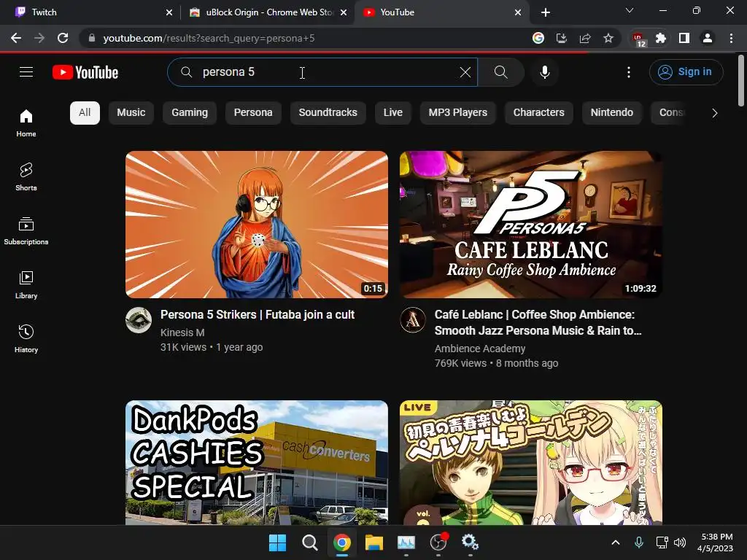747x560 pixels.
Task: Close the YouTube browser tab
Action: click(x=518, y=12)
